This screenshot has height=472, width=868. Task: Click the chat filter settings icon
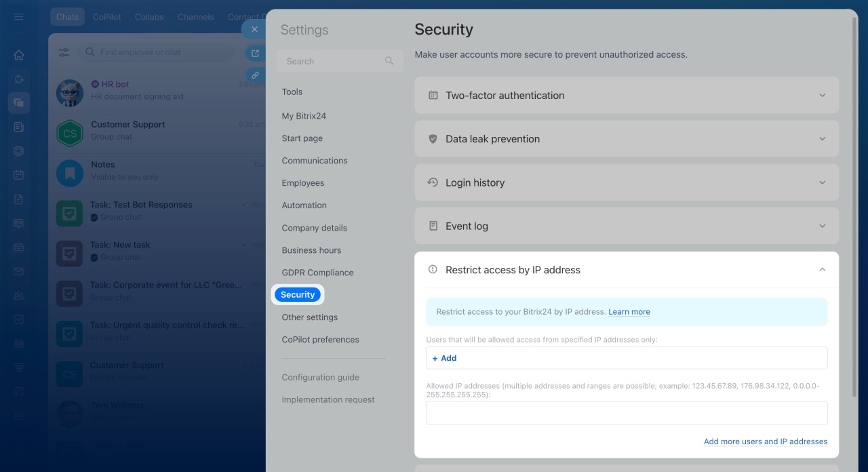(64, 52)
